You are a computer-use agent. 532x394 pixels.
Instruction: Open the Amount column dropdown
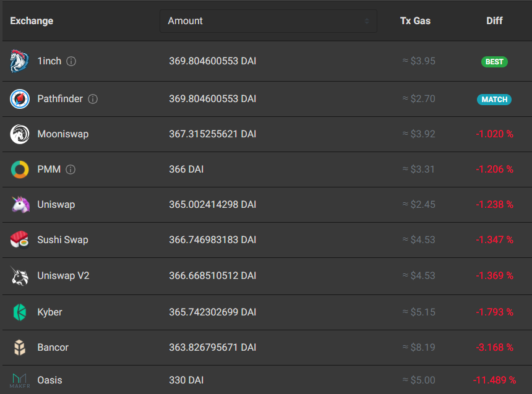(268, 21)
